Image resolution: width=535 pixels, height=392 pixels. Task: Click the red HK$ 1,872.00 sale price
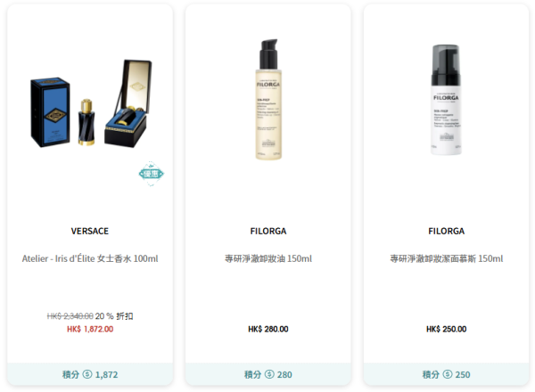[x=90, y=329]
